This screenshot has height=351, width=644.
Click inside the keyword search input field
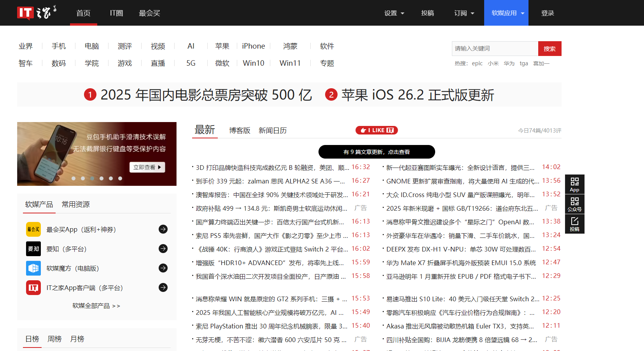click(x=494, y=48)
